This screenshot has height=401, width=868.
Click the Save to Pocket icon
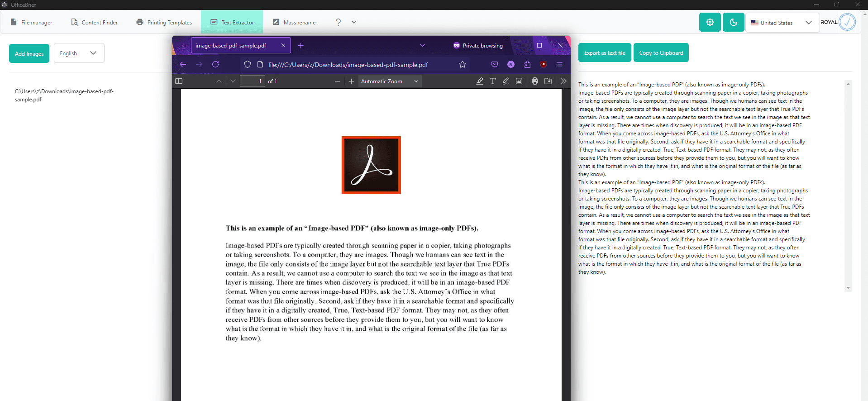pyautogui.click(x=495, y=64)
